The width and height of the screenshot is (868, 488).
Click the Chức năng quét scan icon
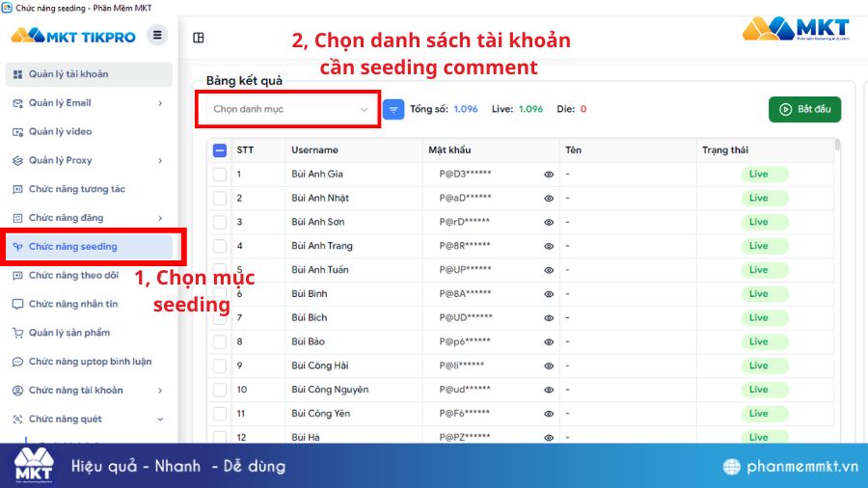click(17, 420)
